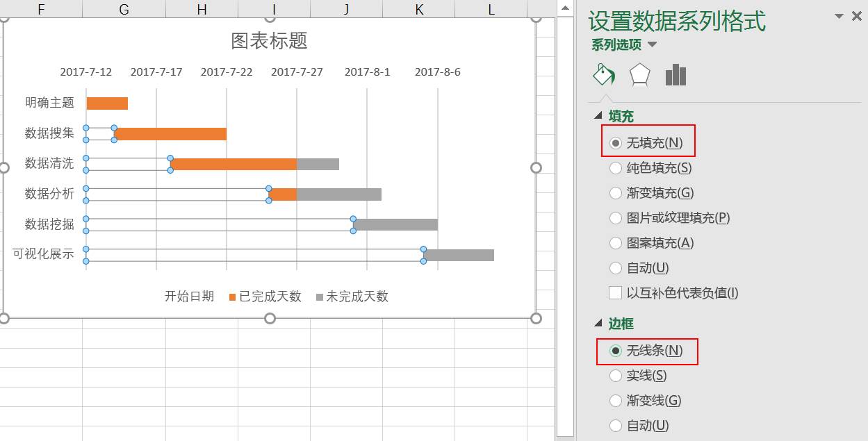The width and height of the screenshot is (868, 441).
Task: Select column header K
Action: (x=419, y=9)
